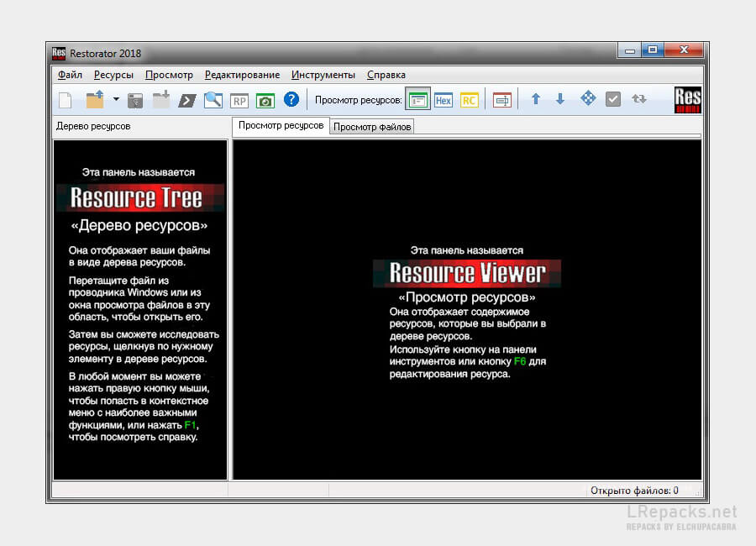Click the Res logo at toolbar right
756x546 pixels.
click(x=687, y=100)
